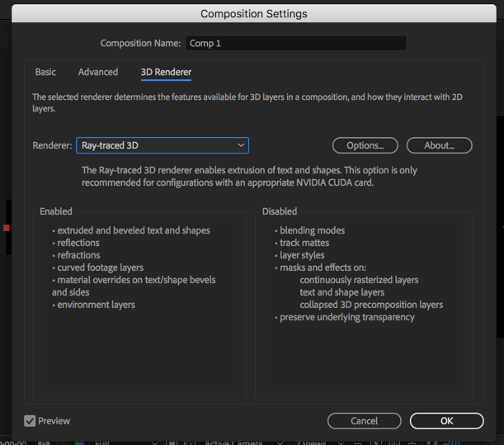
Task: Click the timecode display at bottom left
Action: (x=15, y=443)
